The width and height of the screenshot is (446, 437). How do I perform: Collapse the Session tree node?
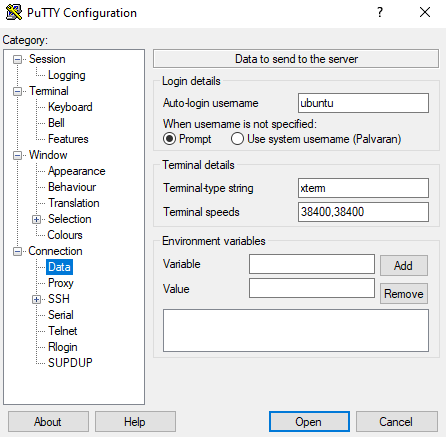17,59
